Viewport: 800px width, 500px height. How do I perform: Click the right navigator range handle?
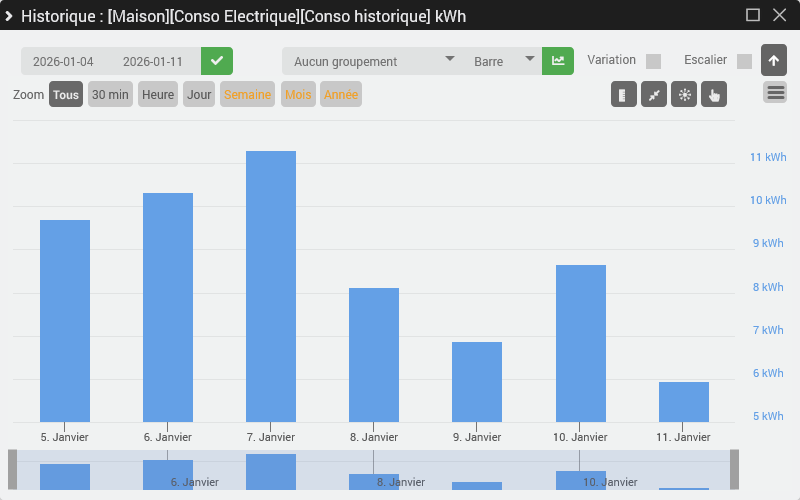735,470
